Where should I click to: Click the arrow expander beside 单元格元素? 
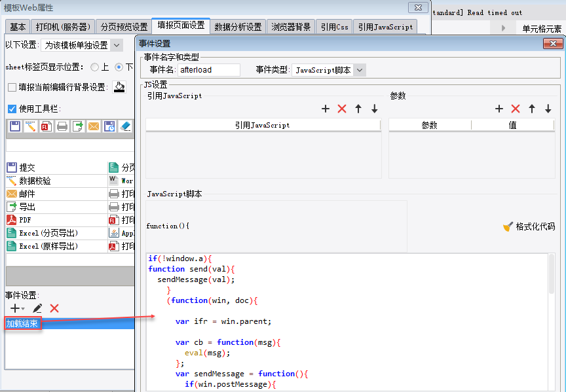pos(503,27)
